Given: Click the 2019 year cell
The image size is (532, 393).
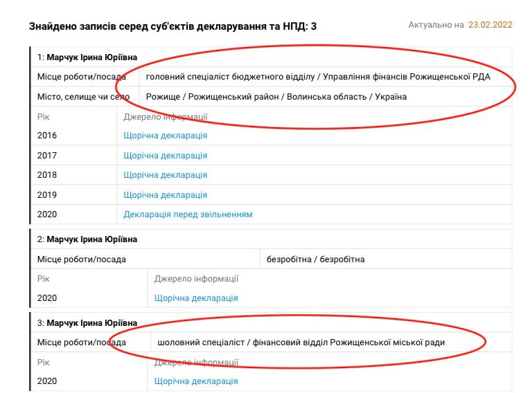Looking at the screenshot, I should click(x=47, y=195).
